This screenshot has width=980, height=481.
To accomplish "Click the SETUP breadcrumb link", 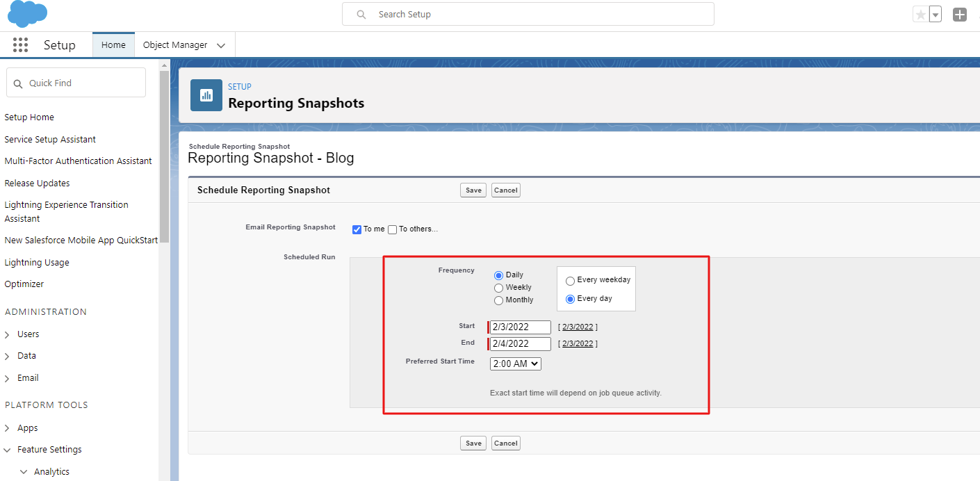I will coord(240,87).
